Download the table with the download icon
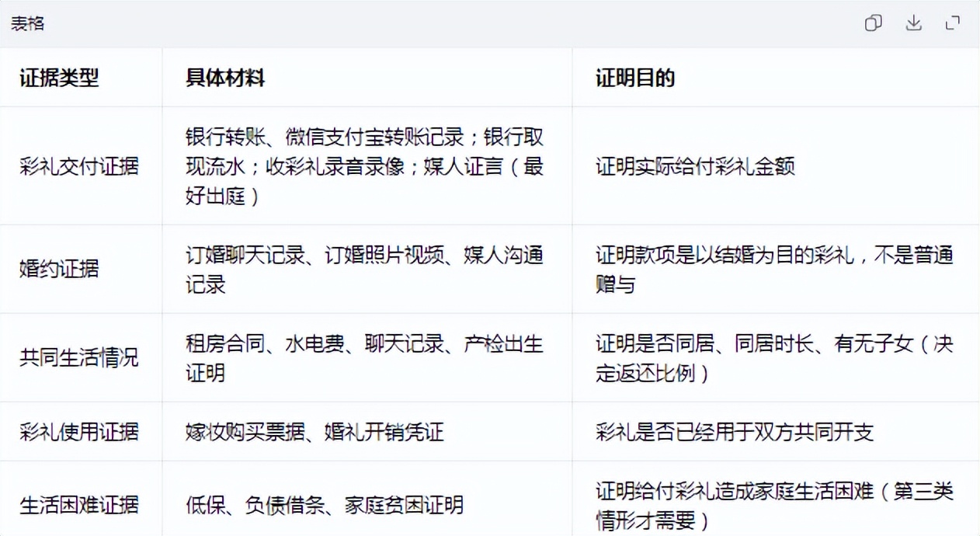980x536 pixels. [x=913, y=23]
